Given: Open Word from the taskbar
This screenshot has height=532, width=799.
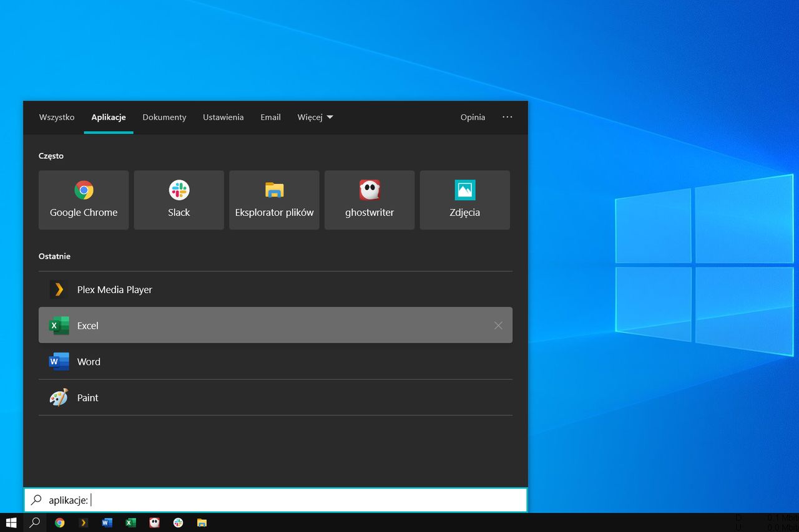Looking at the screenshot, I should 107,523.
